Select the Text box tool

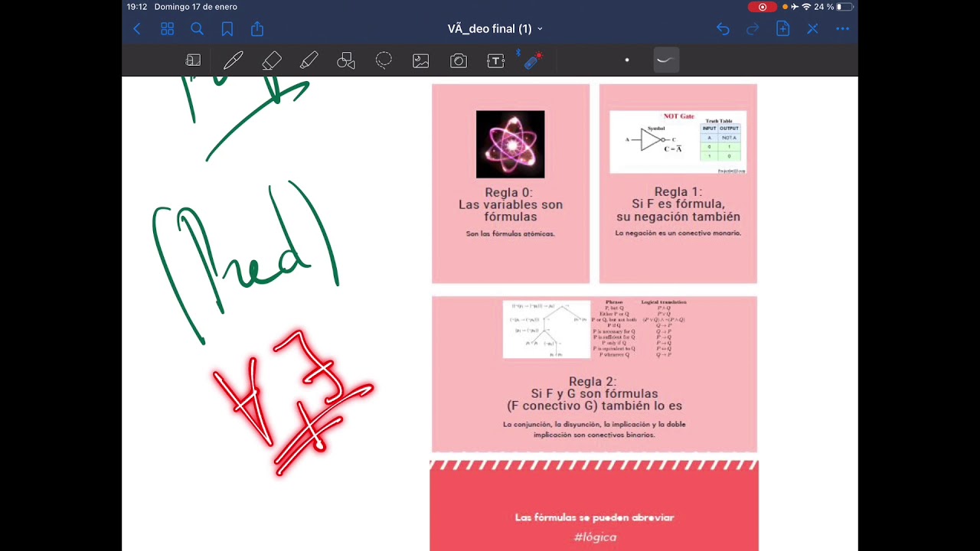click(496, 60)
